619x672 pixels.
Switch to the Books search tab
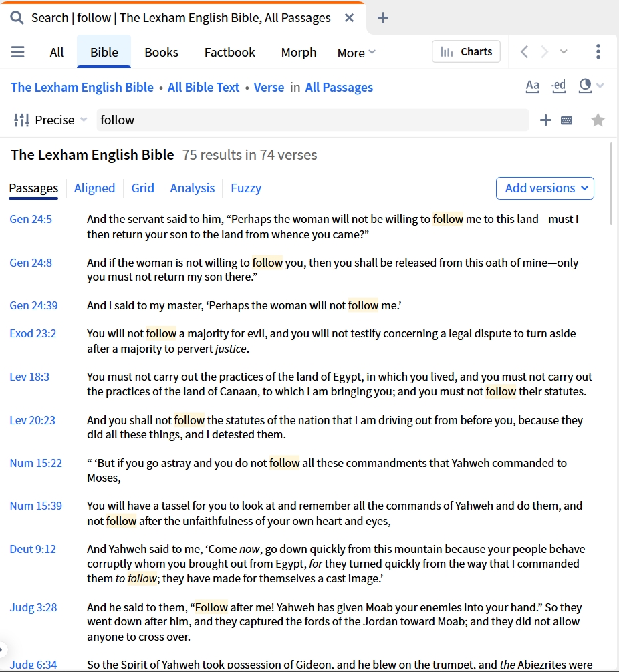pyautogui.click(x=161, y=52)
